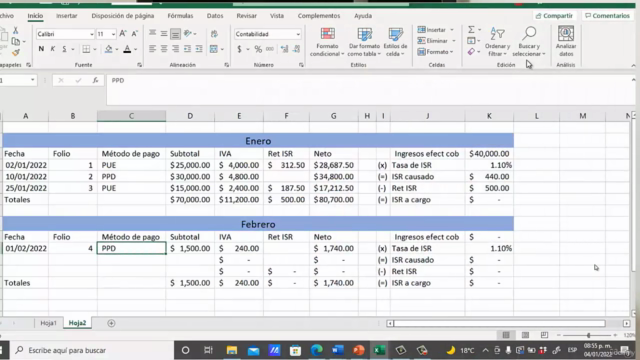
Task: Click the Borders icon
Action: pos(86,49)
